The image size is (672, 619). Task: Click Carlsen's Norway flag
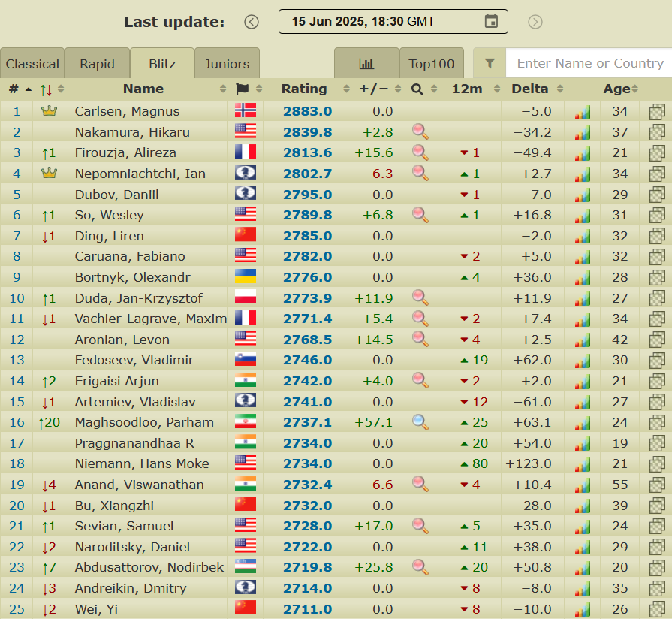pyautogui.click(x=246, y=110)
